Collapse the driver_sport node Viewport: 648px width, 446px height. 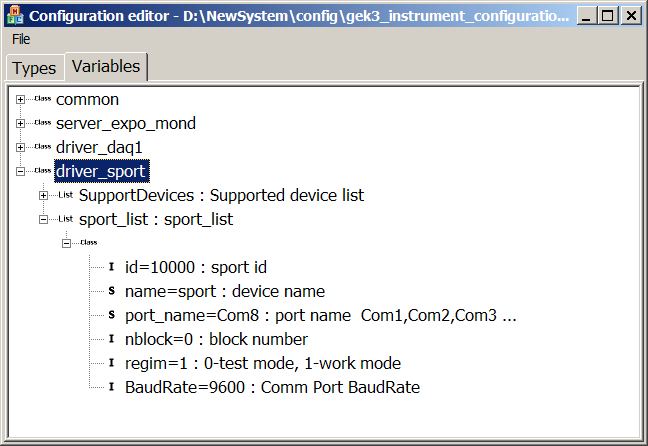point(21,172)
